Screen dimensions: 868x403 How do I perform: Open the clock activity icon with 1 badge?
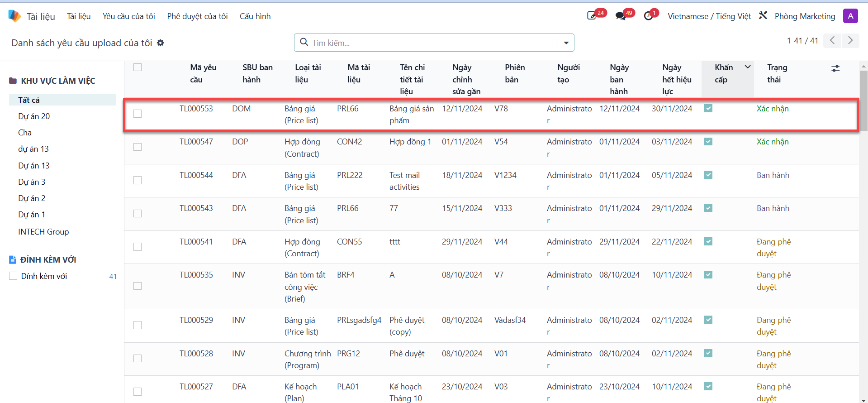(x=649, y=16)
